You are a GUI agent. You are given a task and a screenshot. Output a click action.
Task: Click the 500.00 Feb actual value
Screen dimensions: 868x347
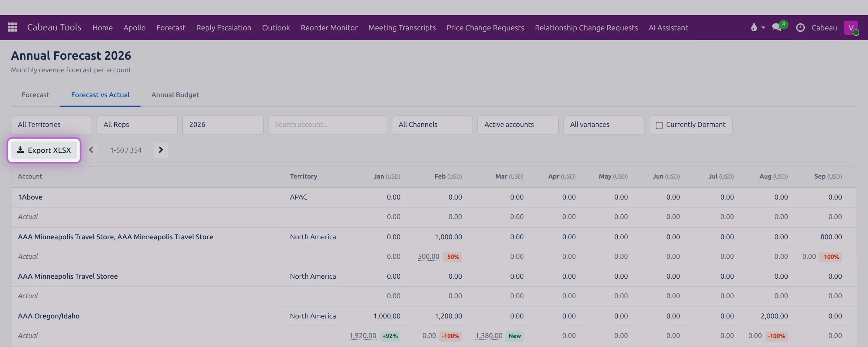click(x=429, y=257)
